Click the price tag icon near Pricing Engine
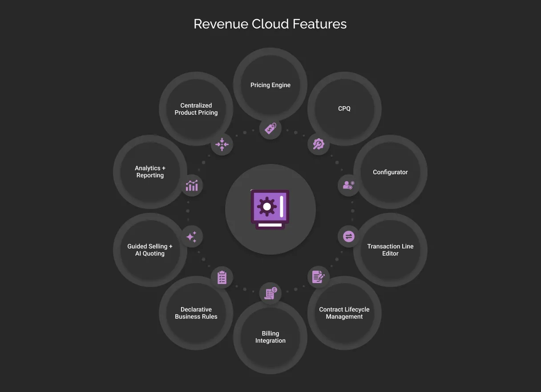541x392 pixels. point(270,128)
